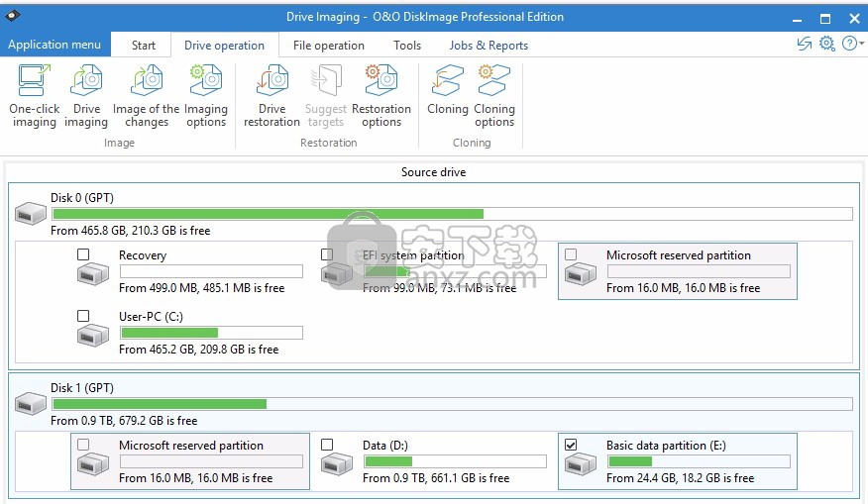Check Disk 0 Microsoft reserved partition checkbox
Image resolution: width=868 pixels, height=504 pixels.
(x=571, y=254)
